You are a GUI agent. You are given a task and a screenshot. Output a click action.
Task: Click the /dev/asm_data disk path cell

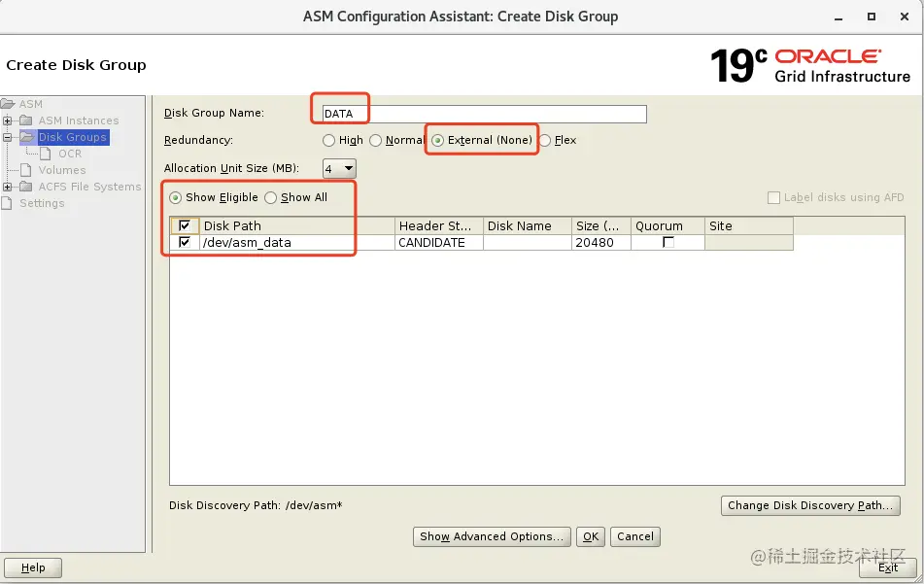(x=296, y=243)
